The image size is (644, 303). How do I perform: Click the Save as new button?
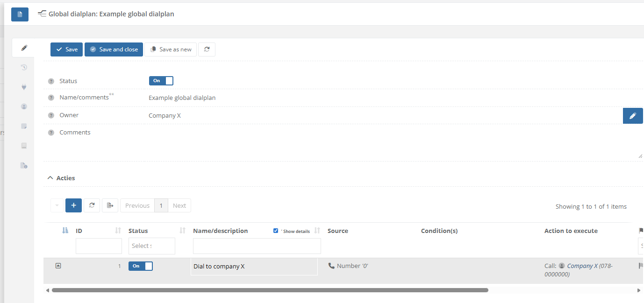click(171, 49)
